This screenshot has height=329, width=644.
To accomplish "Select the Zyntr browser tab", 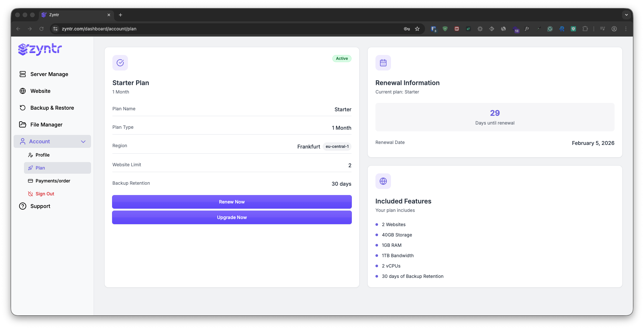I will pos(76,15).
